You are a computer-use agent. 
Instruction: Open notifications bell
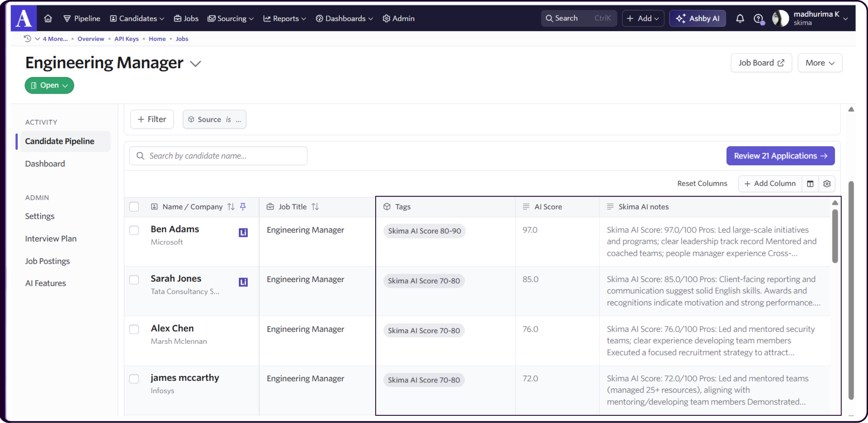tap(740, 18)
